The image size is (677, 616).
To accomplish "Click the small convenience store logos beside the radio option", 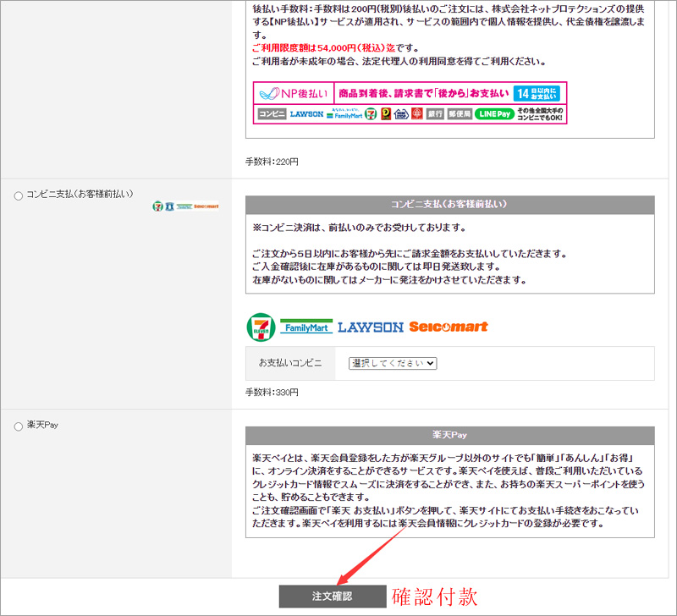I will point(185,206).
